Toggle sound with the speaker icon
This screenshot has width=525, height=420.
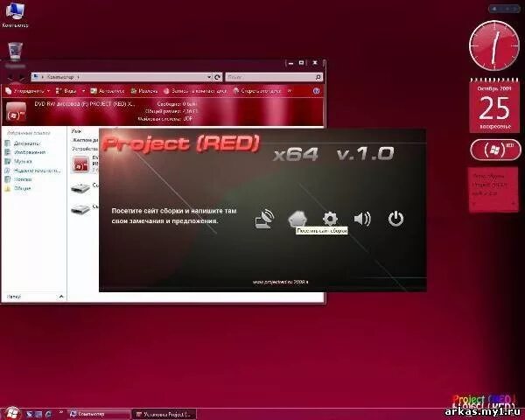(362, 219)
